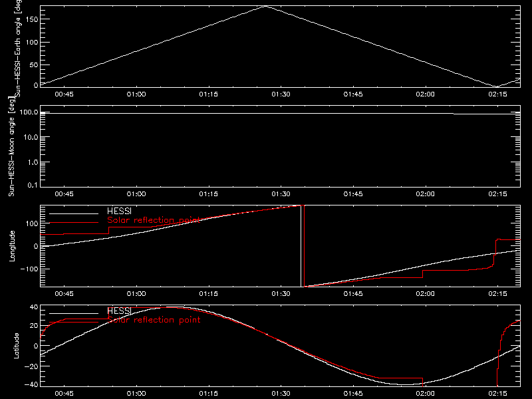Image resolution: width=532 pixels, height=399 pixels.
Task: Click the Sun-HESSI-Earth angle axis label
Action: (x=18, y=49)
